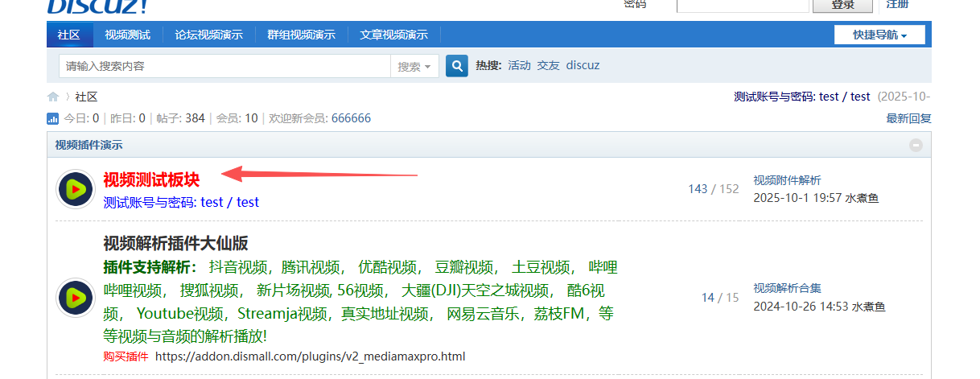Select the 社区 navigation tab
Image resolution: width=980 pixels, height=379 pixels.
(x=69, y=35)
